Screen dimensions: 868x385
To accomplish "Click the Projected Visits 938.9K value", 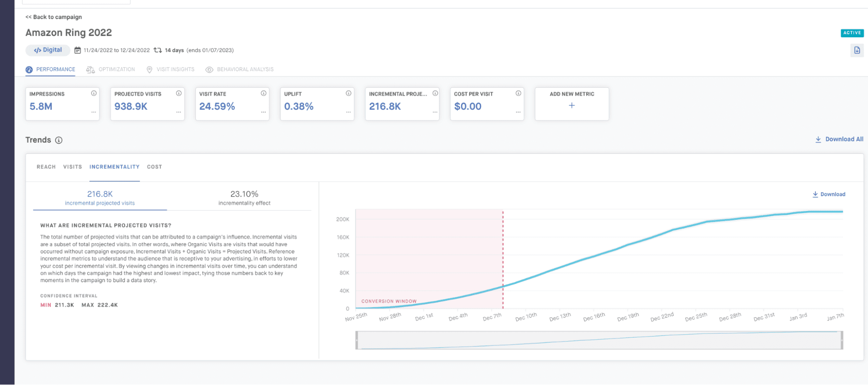I will (131, 106).
